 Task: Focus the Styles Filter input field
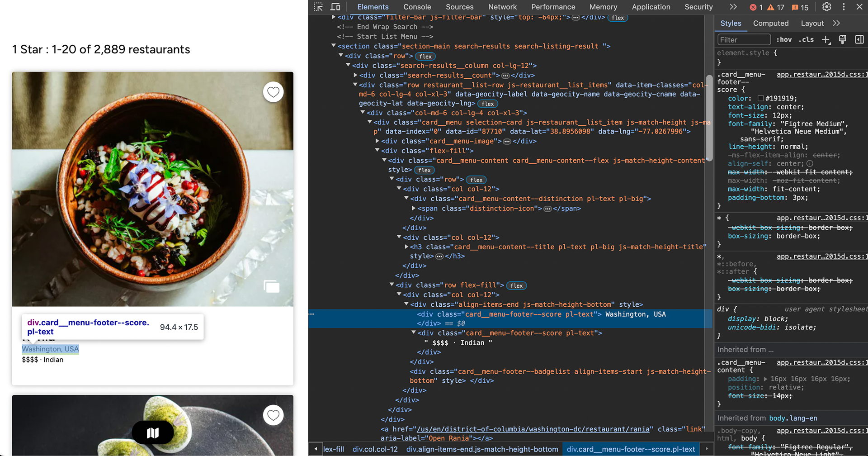point(744,40)
